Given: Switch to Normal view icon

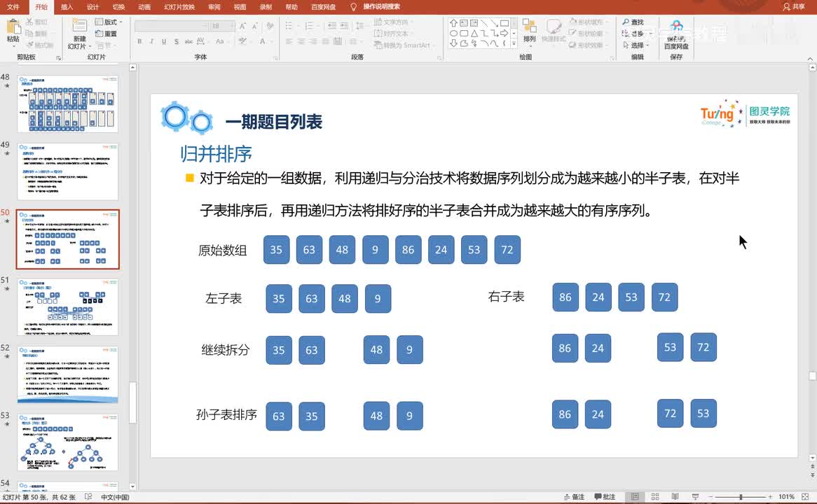Looking at the screenshot, I should click(635, 497).
